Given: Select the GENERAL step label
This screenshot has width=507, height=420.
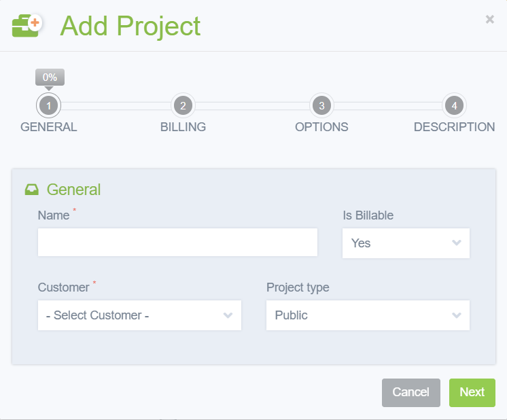Looking at the screenshot, I should click(x=49, y=127).
